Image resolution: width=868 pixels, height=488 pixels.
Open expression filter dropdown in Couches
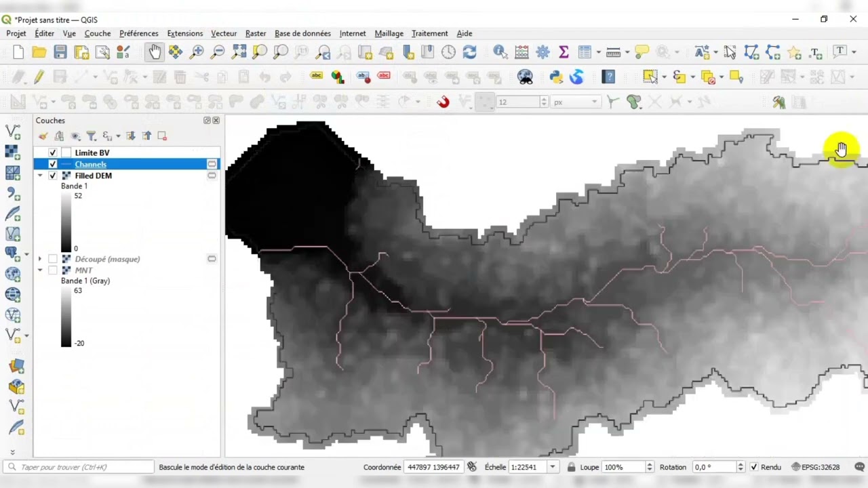pyautogui.click(x=118, y=136)
